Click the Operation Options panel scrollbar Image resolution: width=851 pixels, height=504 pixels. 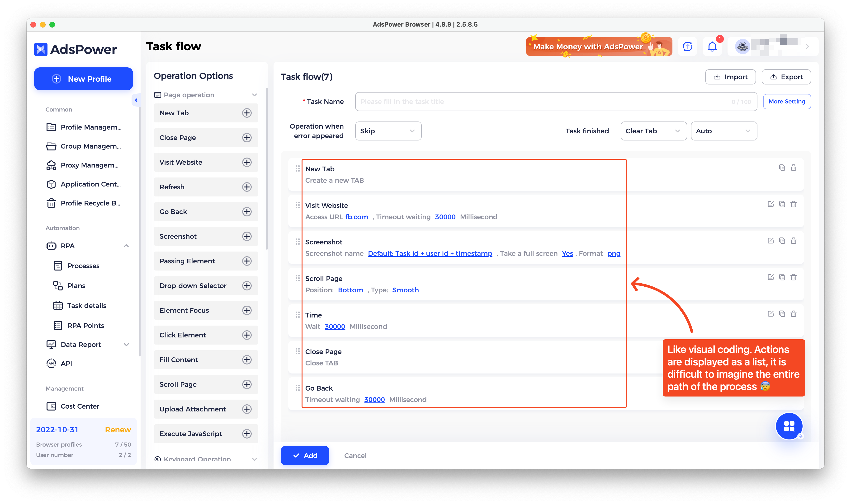tap(267, 169)
